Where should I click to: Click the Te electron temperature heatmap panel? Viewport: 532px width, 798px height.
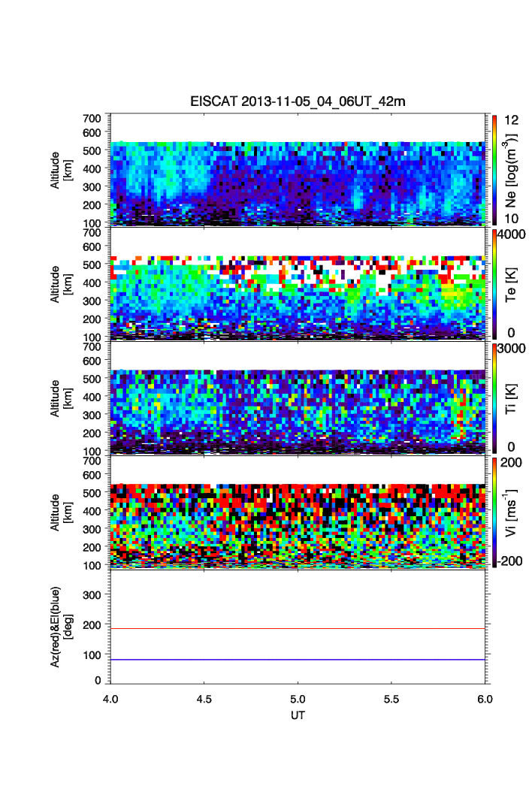(298, 283)
